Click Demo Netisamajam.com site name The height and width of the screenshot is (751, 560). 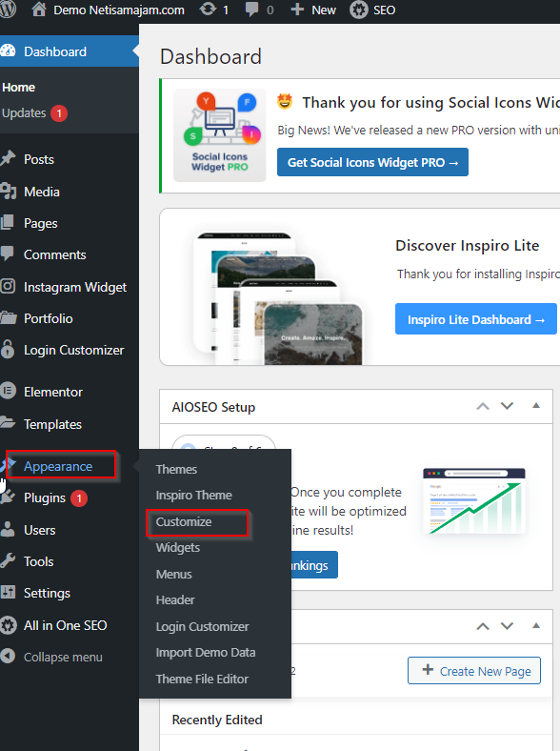click(119, 10)
